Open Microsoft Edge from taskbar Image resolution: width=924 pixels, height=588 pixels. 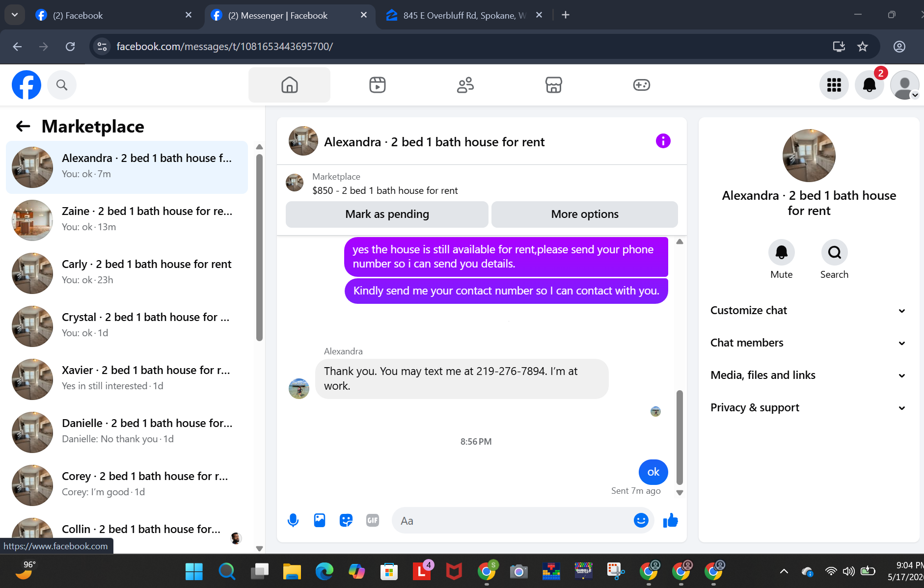click(324, 571)
